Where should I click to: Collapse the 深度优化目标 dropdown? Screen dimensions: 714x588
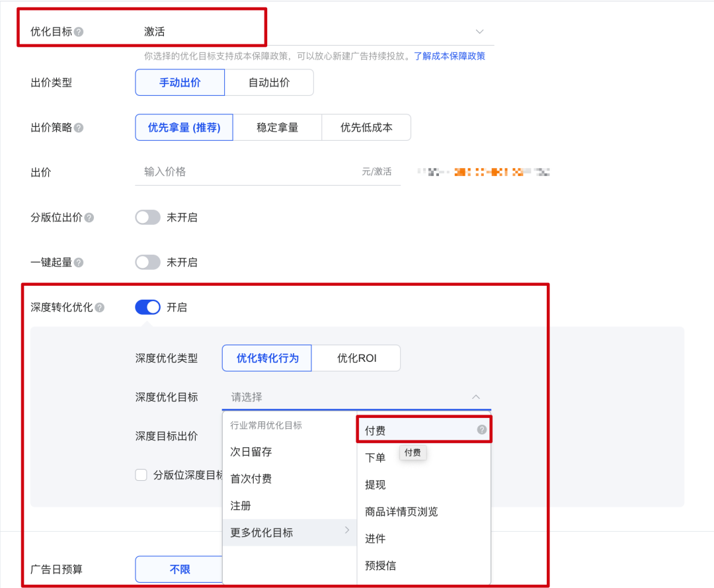tap(475, 397)
